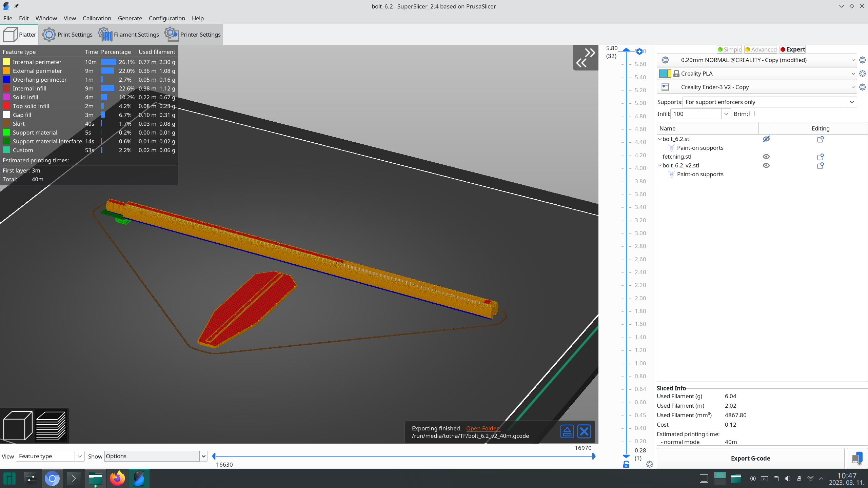Click the Creality PLA filament color swatch
Screen dimensions: 868x488
tap(665, 74)
